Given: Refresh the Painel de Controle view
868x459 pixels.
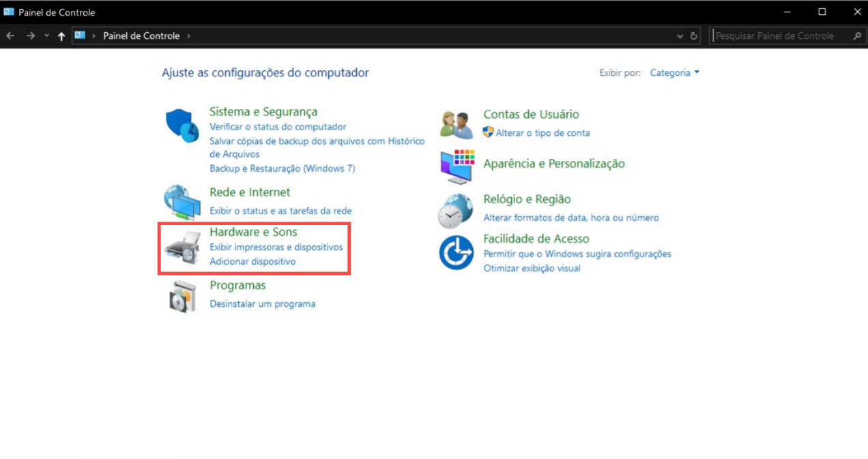Looking at the screenshot, I should (694, 36).
